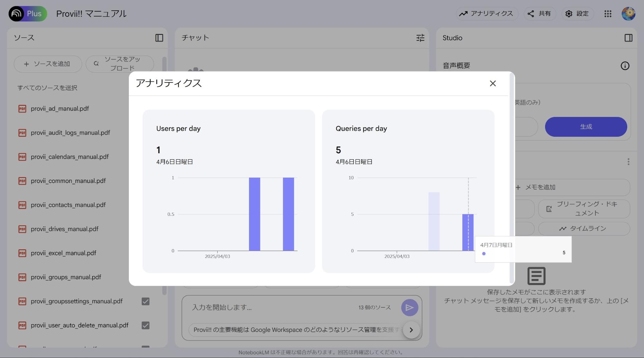Toggle checkbox for provii_user_auto_delete_manual.pdf
The width and height of the screenshot is (644, 358).
[146, 325]
